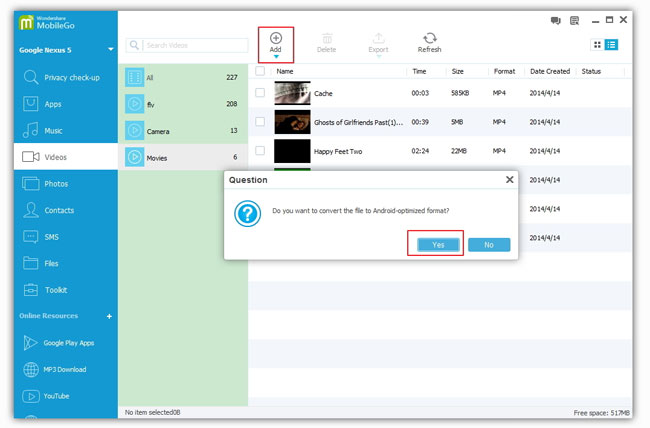The height and width of the screenshot is (428, 650).
Task: Check the Cache video checkbox
Action: pyautogui.click(x=260, y=92)
